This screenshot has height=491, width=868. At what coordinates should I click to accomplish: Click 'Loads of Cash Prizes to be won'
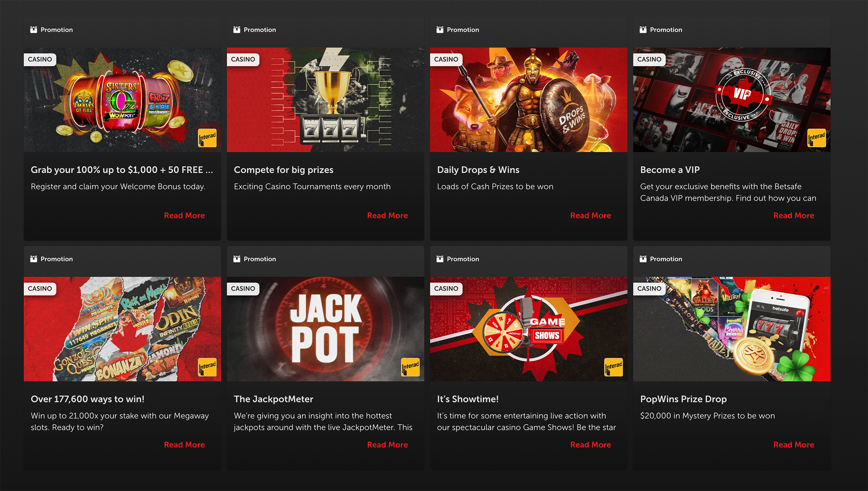pos(495,187)
